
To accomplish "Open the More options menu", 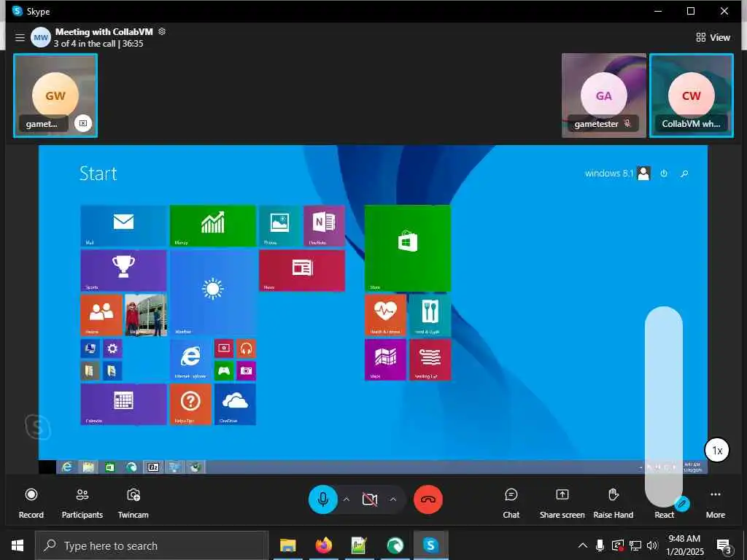I will (715, 502).
